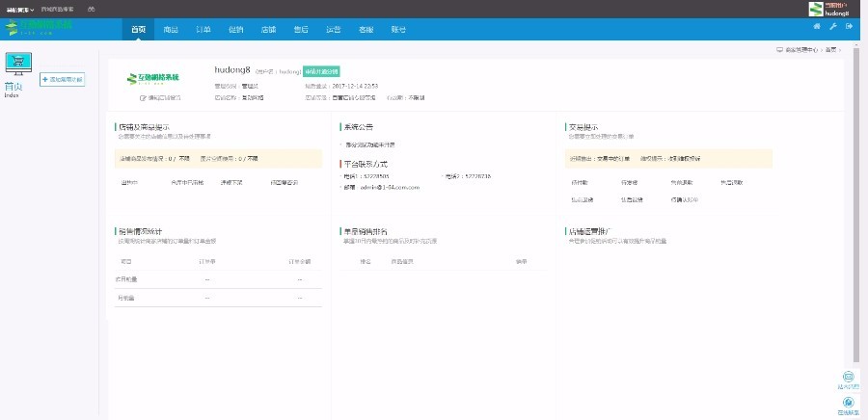The width and height of the screenshot is (868, 420).
Task: Click the second phone number text
Action: [478, 176]
